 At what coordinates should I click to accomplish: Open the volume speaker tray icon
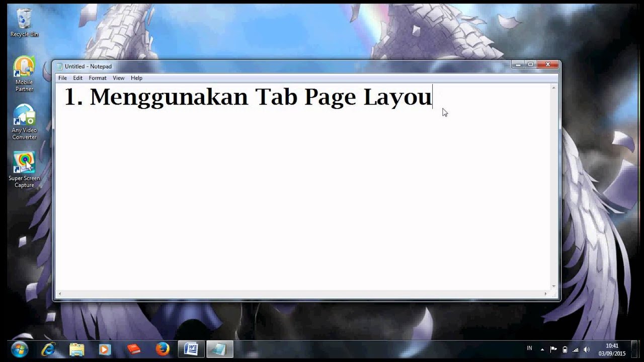pos(587,349)
